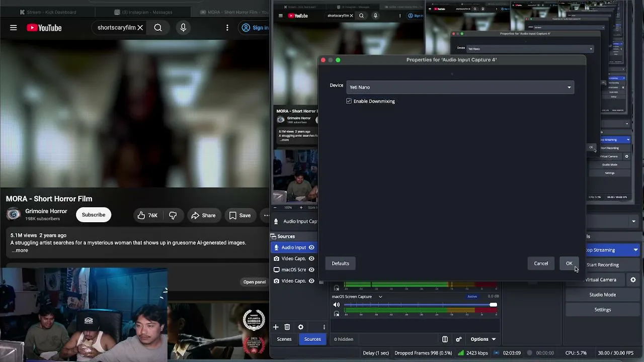This screenshot has width=644, height=362.
Task: Open the three-dot menu in Sources dock
Action: tap(324, 327)
